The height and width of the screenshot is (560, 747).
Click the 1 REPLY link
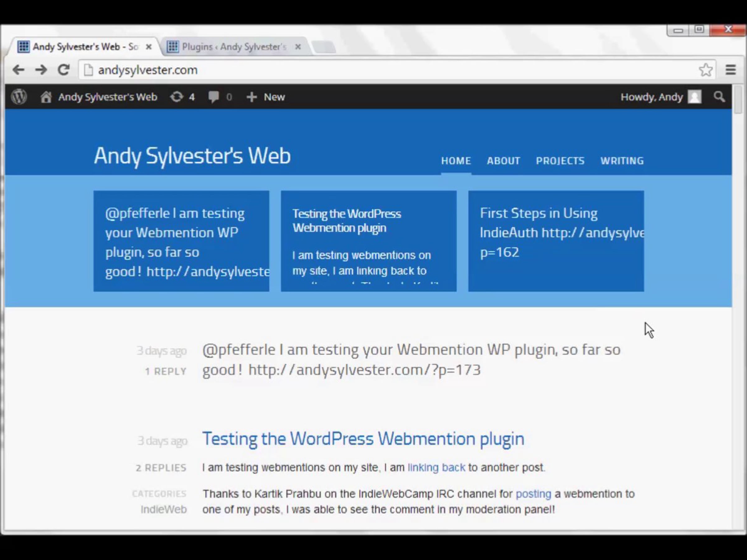[x=166, y=371]
